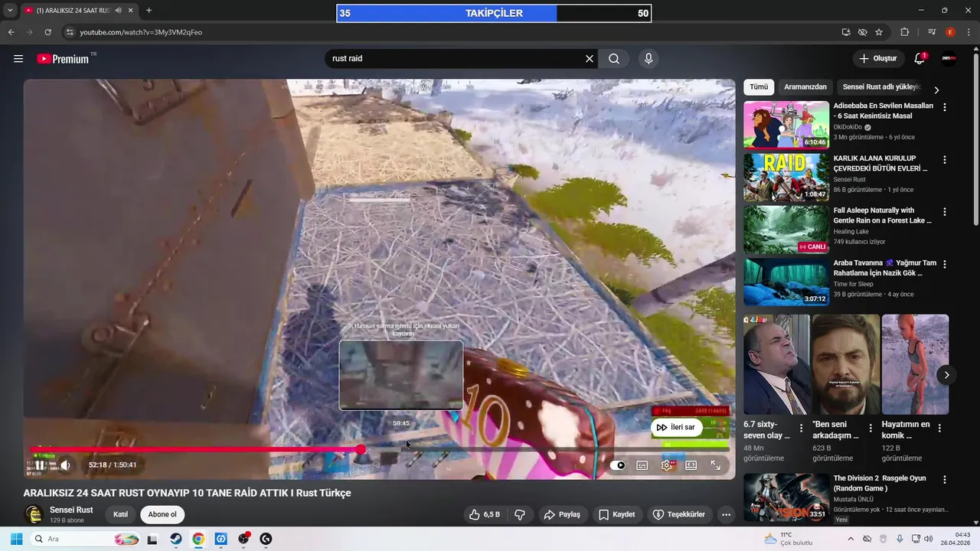Show next filter chips with arrow

coord(936,90)
